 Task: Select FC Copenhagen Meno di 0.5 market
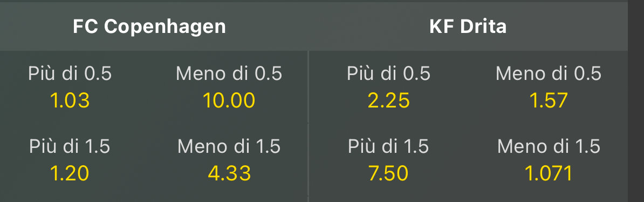coord(229,87)
